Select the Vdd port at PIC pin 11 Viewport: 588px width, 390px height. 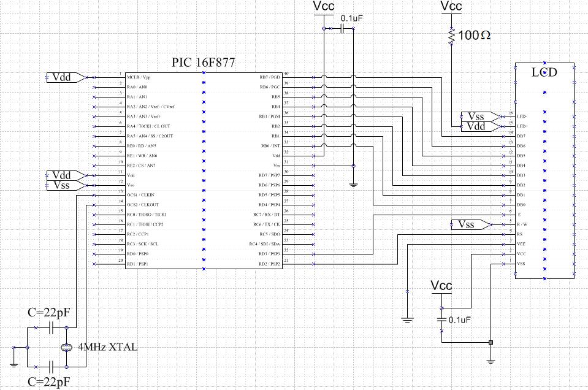click(x=66, y=175)
